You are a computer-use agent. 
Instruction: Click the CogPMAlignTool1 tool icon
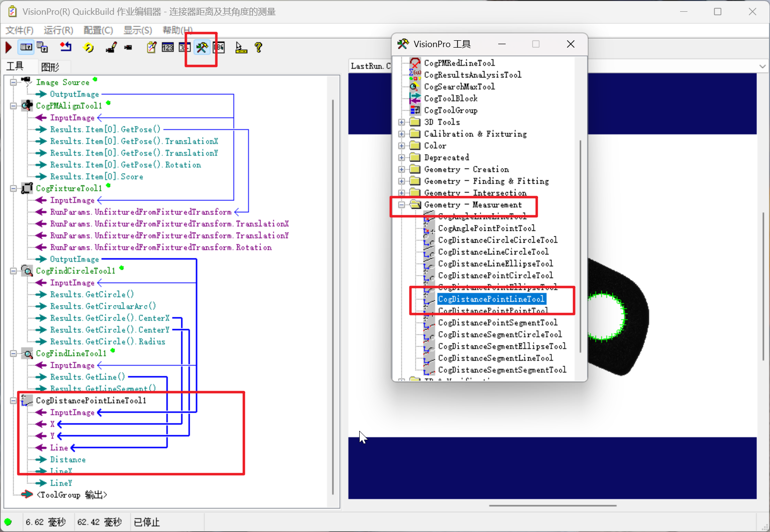tap(27, 106)
